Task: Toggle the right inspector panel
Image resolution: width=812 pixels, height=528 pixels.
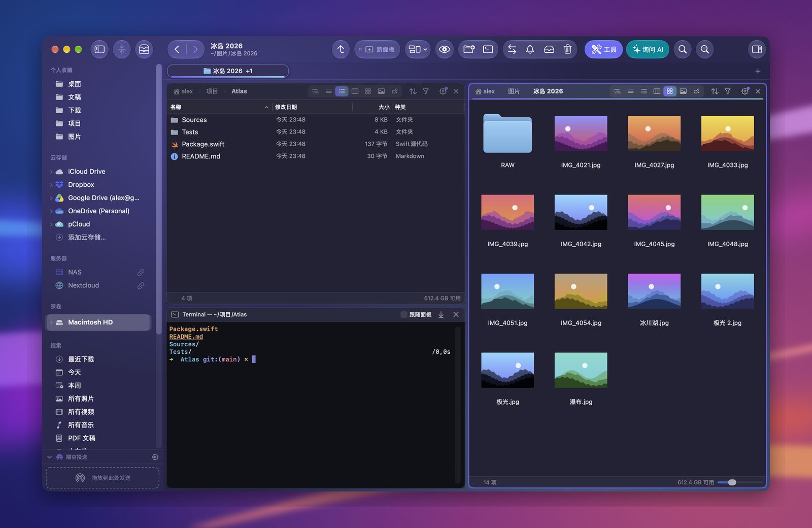Action: pyautogui.click(x=757, y=49)
